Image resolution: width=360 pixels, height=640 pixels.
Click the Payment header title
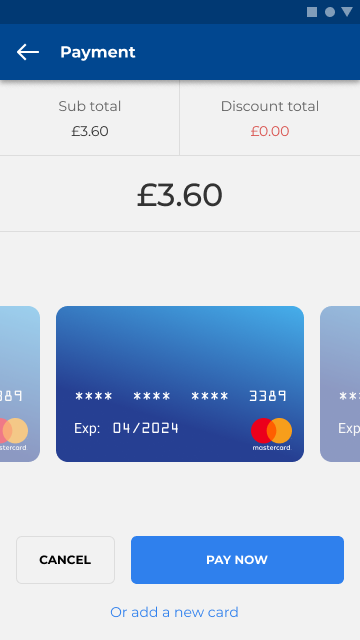[x=98, y=52]
